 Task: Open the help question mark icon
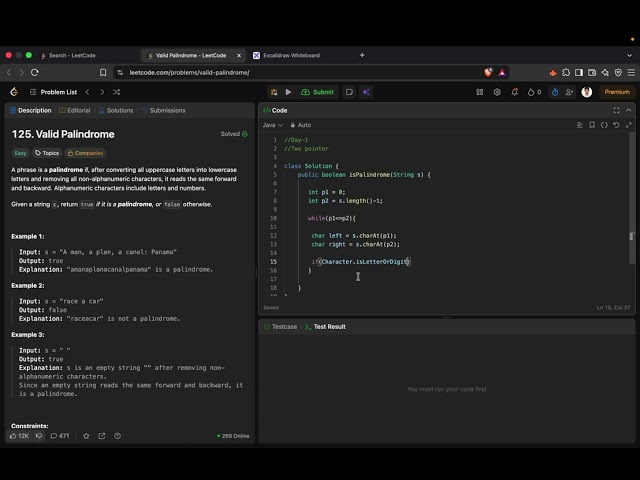click(x=118, y=436)
